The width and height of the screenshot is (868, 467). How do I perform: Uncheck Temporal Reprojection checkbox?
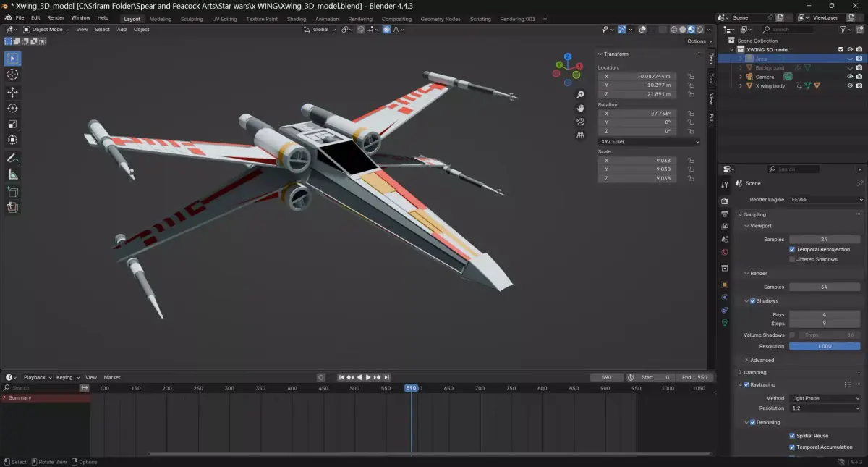pyautogui.click(x=792, y=249)
